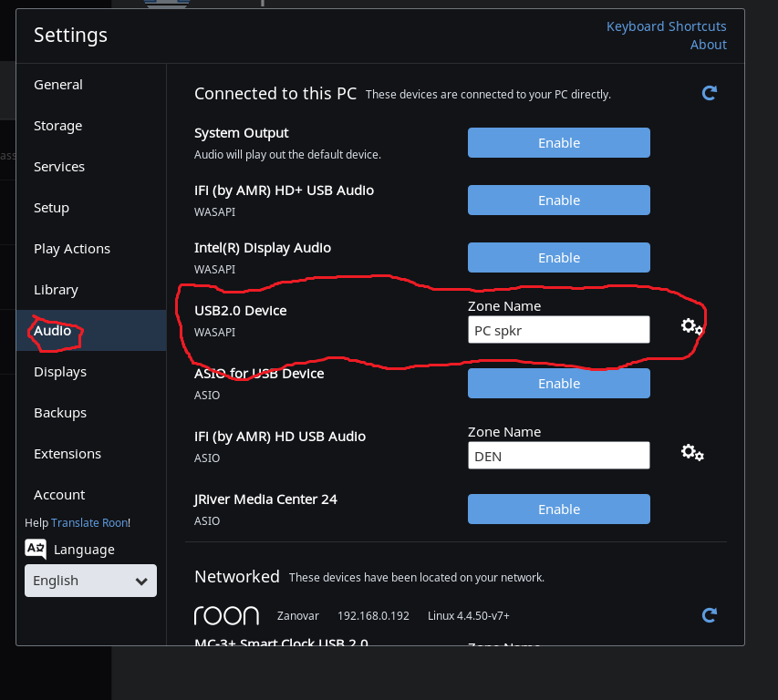Click the Intel(R) Display Audio label
This screenshot has width=778, height=700.
[x=263, y=248]
